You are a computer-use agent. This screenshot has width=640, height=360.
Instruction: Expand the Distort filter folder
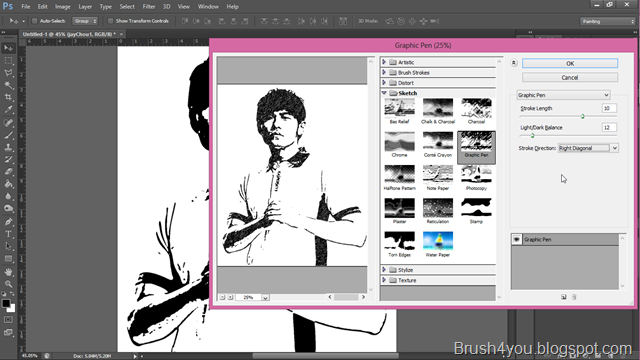(x=384, y=82)
